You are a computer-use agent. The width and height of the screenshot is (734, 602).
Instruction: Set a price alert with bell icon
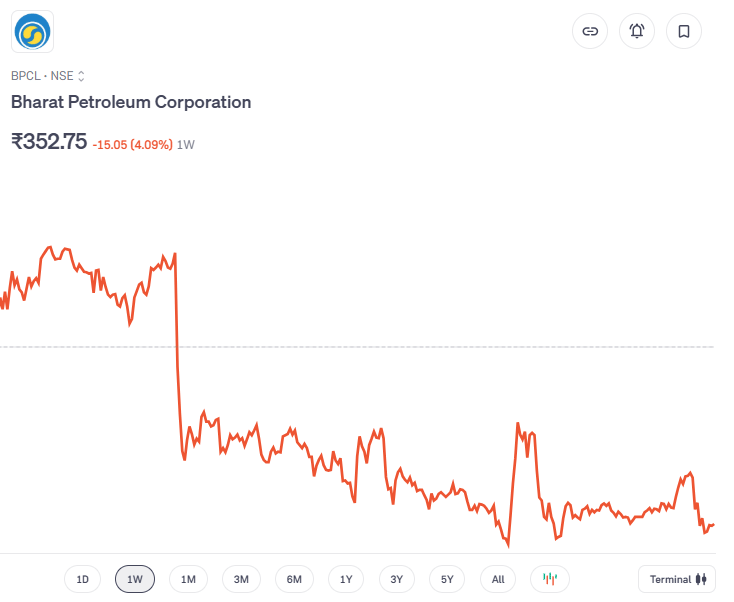click(637, 31)
